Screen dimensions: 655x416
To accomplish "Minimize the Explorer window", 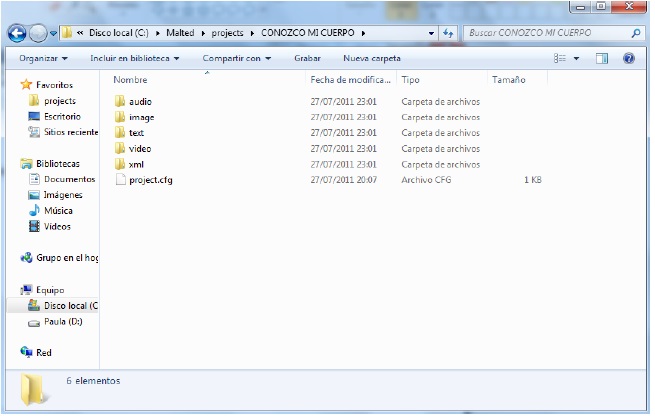I will pyautogui.click(x=580, y=6).
